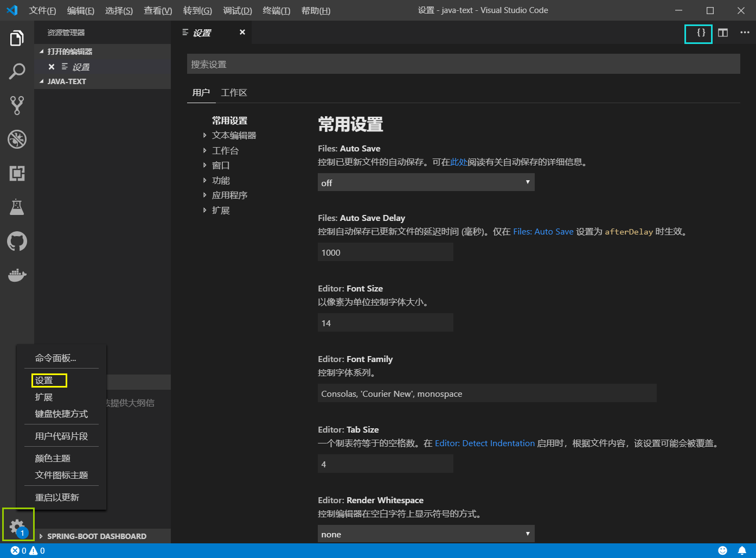Open the 文件(F) menu
The image size is (756, 558).
[x=42, y=10]
